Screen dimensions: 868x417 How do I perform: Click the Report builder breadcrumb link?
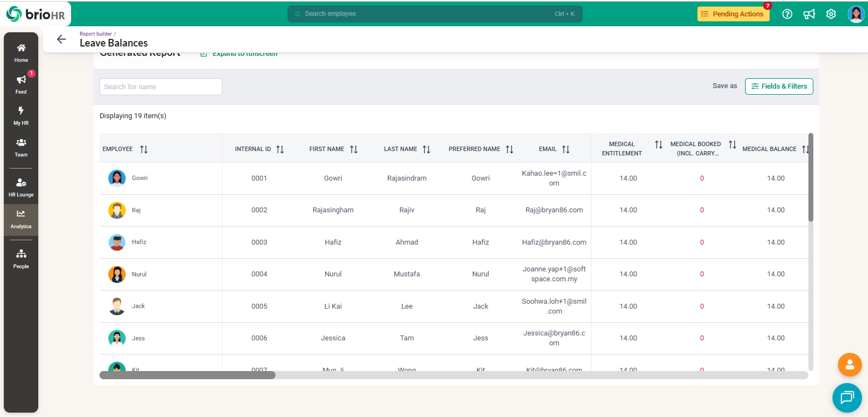coord(96,34)
